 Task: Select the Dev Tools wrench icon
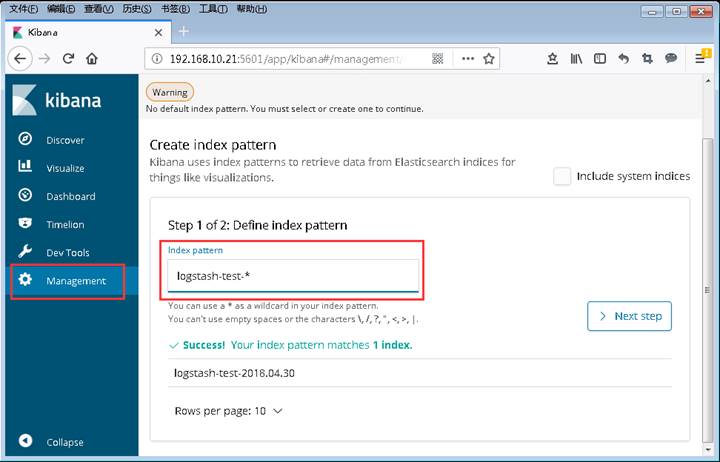(26, 252)
